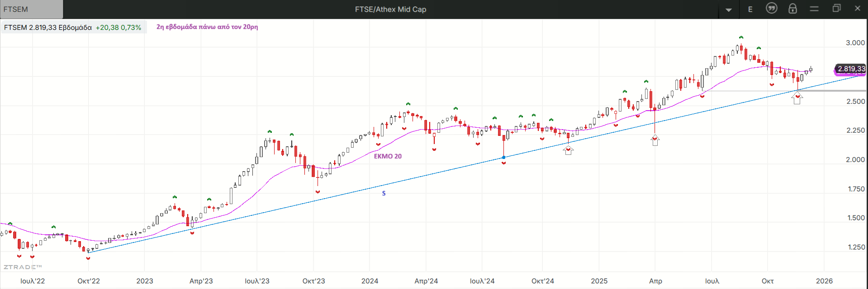The width and height of the screenshot is (868, 289).
Task: Click the rightmost up-arrow marker near 2.500
Action: pyautogui.click(x=797, y=99)
